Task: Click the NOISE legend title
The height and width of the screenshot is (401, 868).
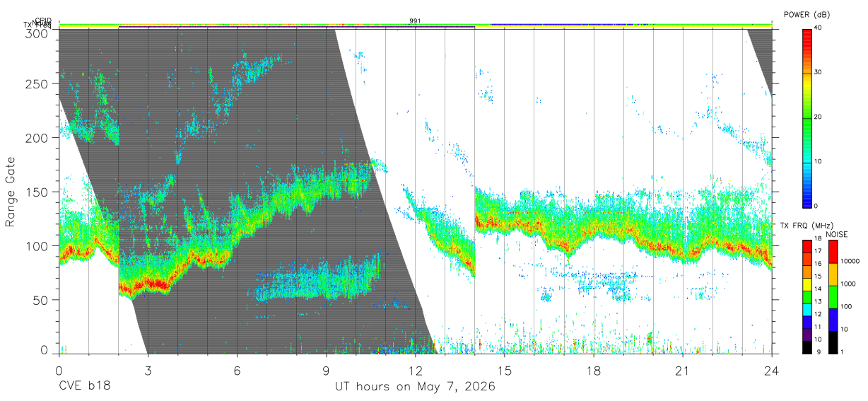Action: pyautogui.click(x=835, y=234)
